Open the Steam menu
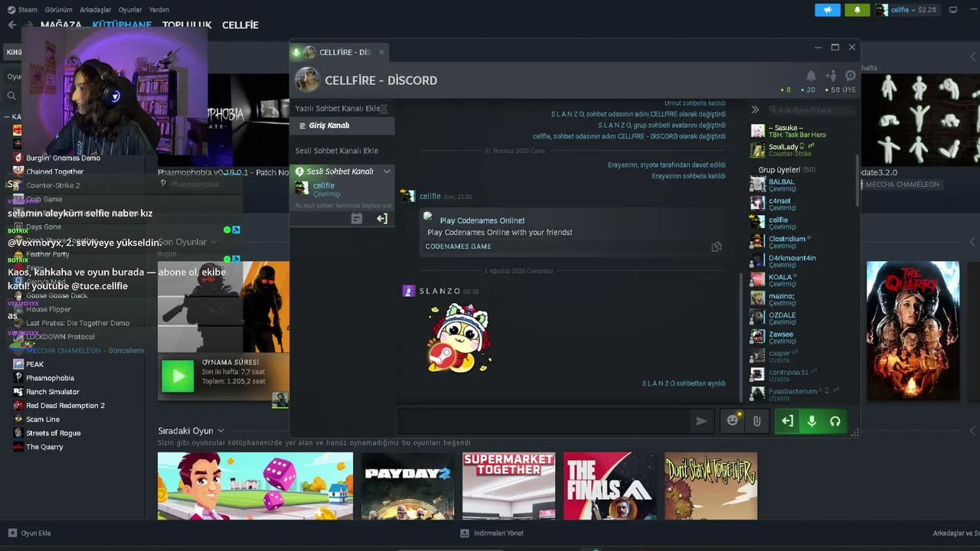Image resolution: width=980 pixels, height=551 pixels. [21, 10]
